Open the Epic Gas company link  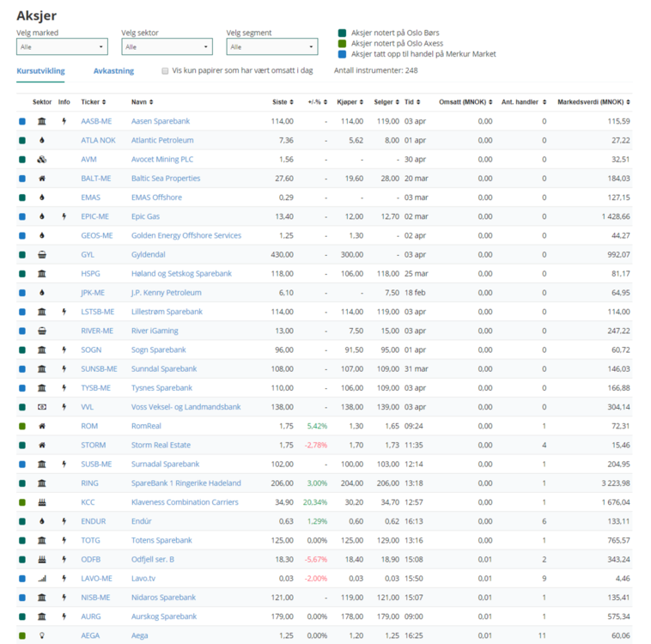[x=145, y=216]
